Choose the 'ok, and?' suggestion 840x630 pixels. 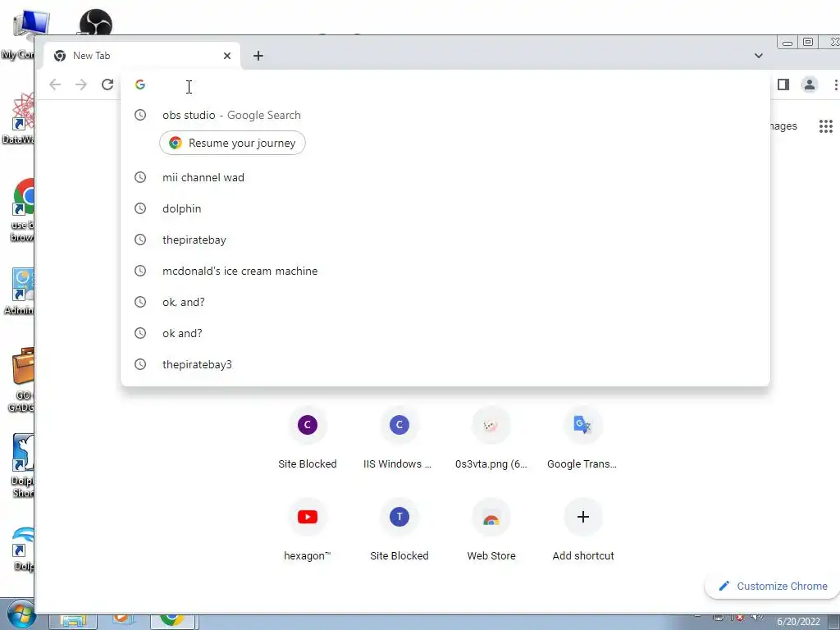445,302
